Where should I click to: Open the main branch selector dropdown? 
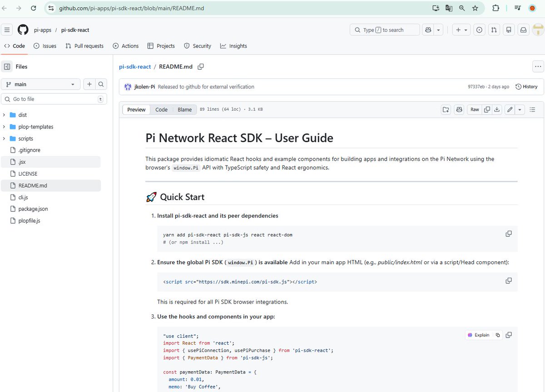pos(41,84)
